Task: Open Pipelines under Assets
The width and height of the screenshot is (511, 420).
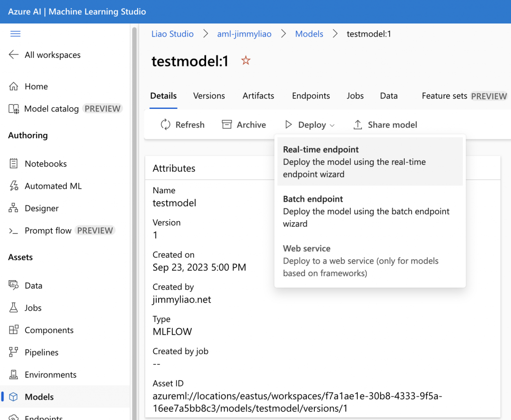Action: (41, 352)
